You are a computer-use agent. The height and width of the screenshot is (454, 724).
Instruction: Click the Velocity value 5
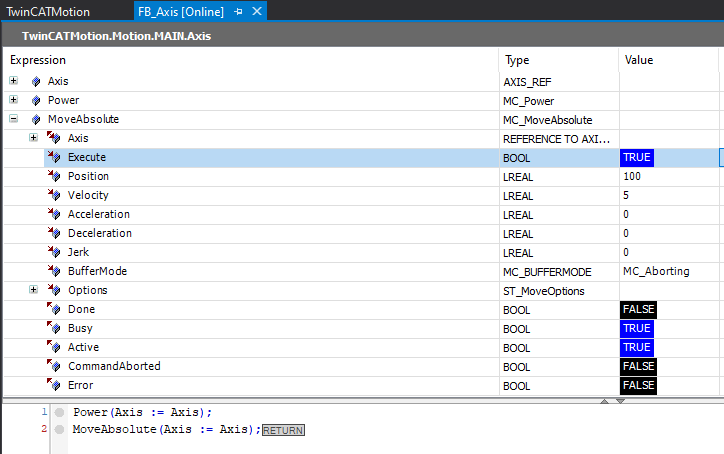tap(626, 195)
